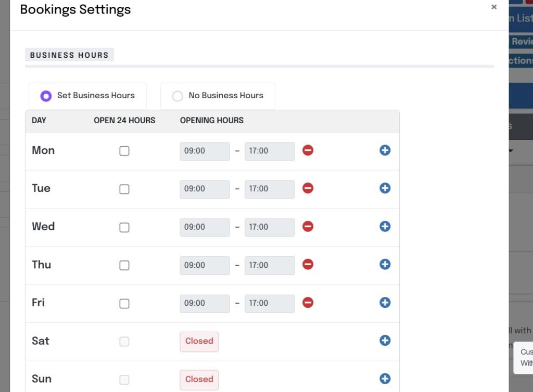Check the Open 24 Hours box for Wednesday
The image size is (533, 392).
(x=124, y=227)
